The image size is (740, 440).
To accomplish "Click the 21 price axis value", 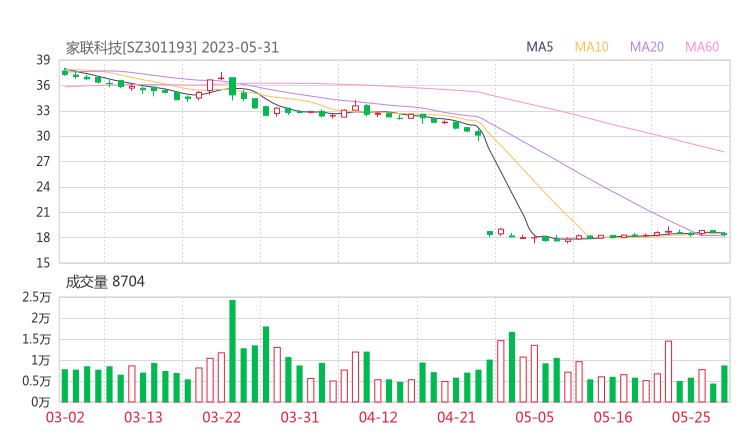I will pos(43,212).
